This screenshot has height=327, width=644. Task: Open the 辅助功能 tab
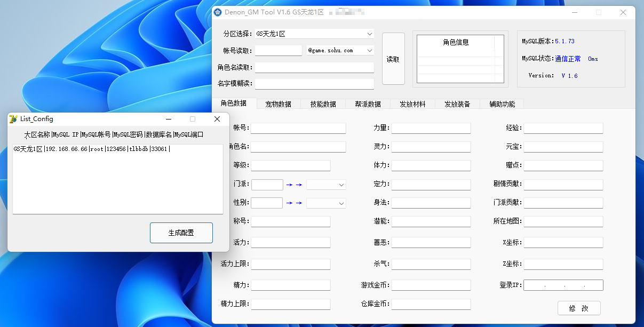(x=502, y=104)
